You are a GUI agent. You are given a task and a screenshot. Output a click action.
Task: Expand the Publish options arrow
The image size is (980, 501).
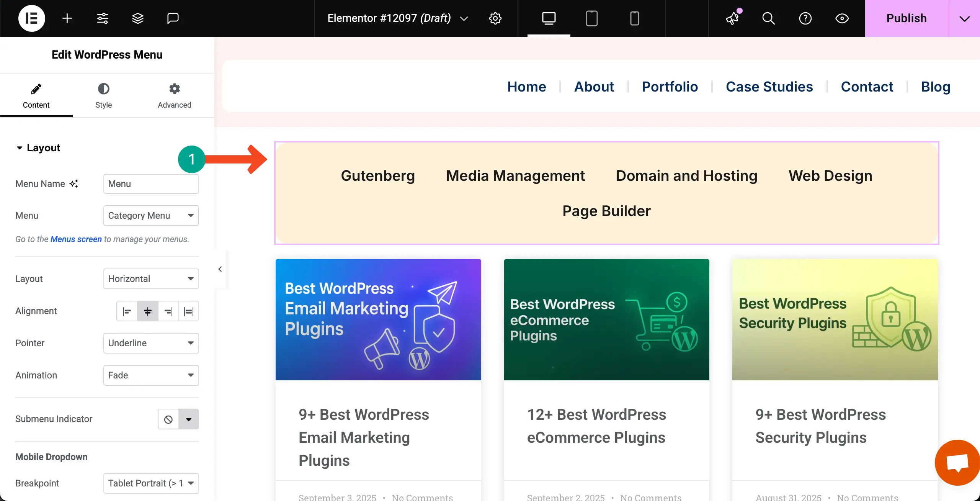coord(965,18)
